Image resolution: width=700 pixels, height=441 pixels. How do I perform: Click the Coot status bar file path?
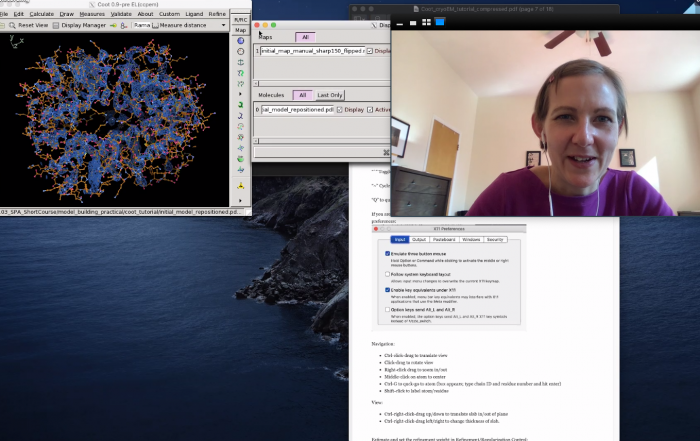121,212
